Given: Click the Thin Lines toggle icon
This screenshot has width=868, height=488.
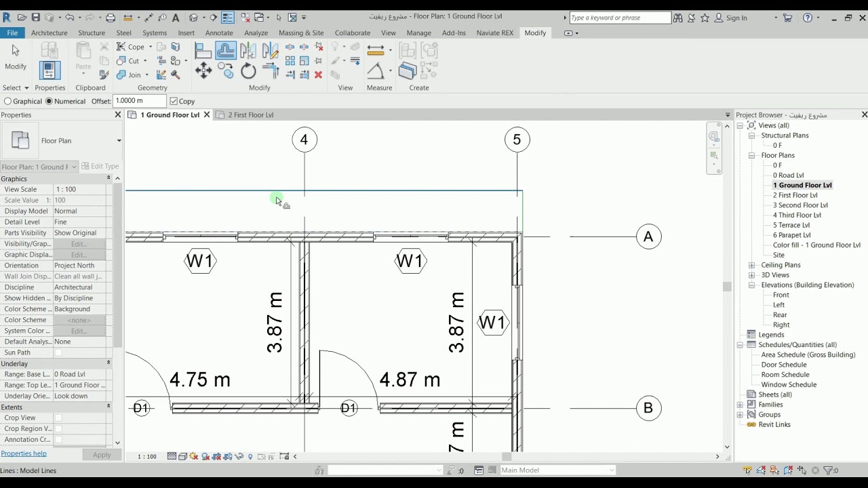Looking at the screenshot, I should 228,18.
